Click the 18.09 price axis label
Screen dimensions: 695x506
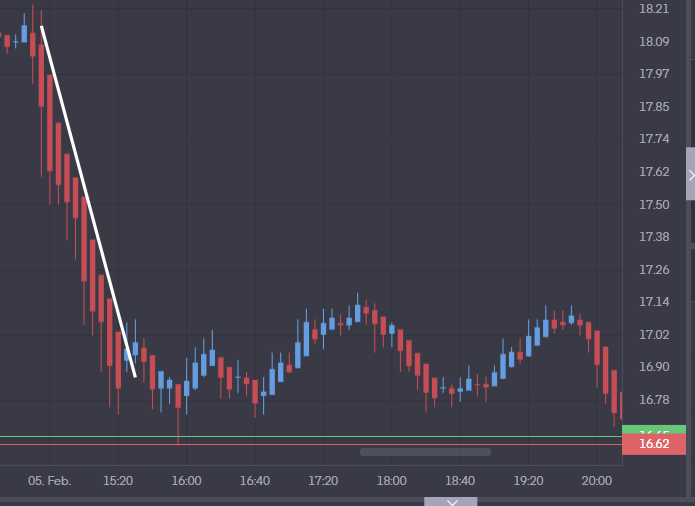tap(654, 42)
